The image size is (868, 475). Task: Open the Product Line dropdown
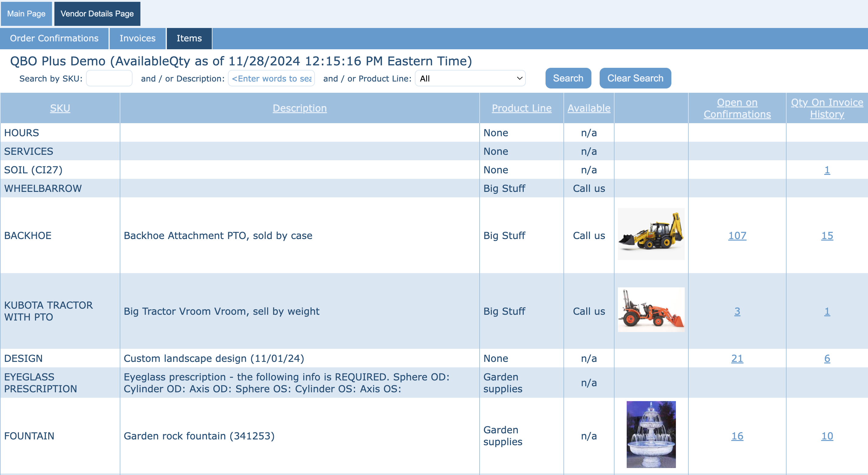470,78
